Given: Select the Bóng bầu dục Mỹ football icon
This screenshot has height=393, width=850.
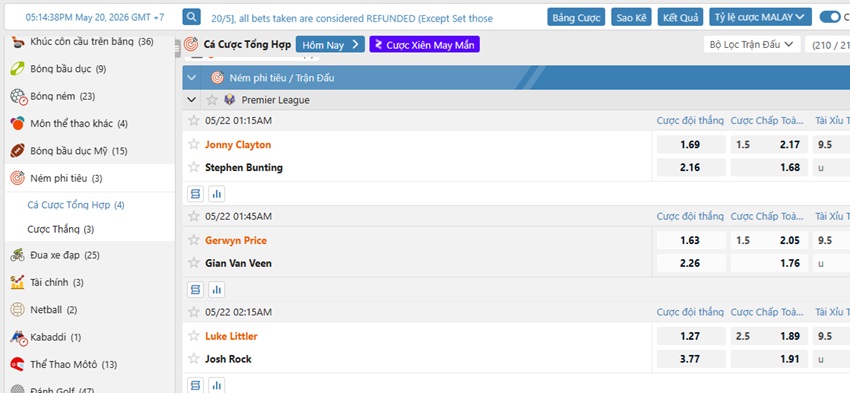Looking at the screenshot, I should [x=17, y=151].
